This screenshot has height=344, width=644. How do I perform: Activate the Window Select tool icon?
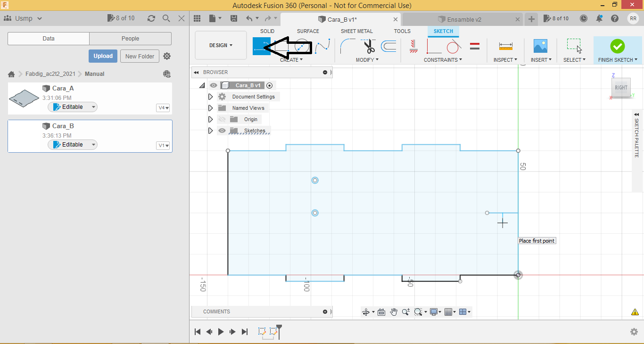[x=574, y=46]
